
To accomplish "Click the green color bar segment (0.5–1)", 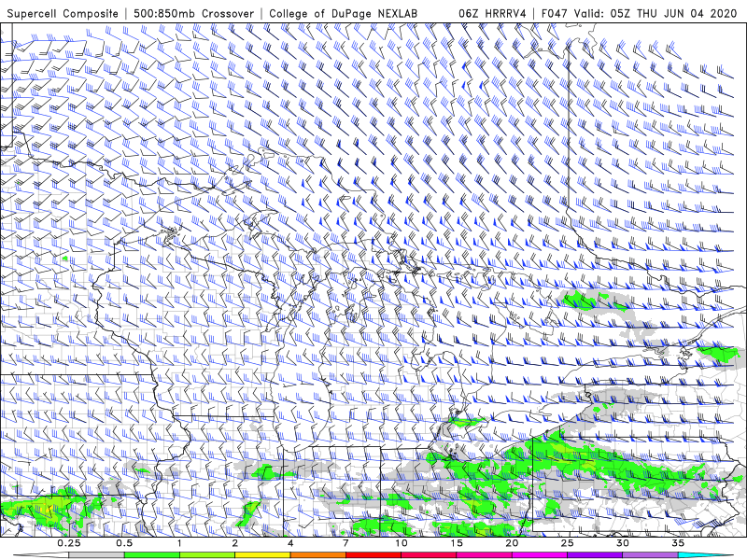I will [x=152, y=555].
